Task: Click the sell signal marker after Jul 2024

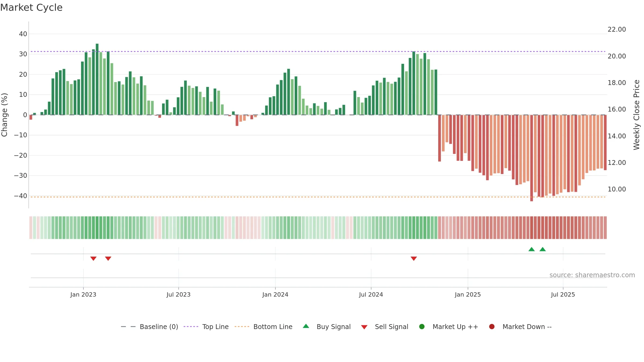Action: (414, 258)
